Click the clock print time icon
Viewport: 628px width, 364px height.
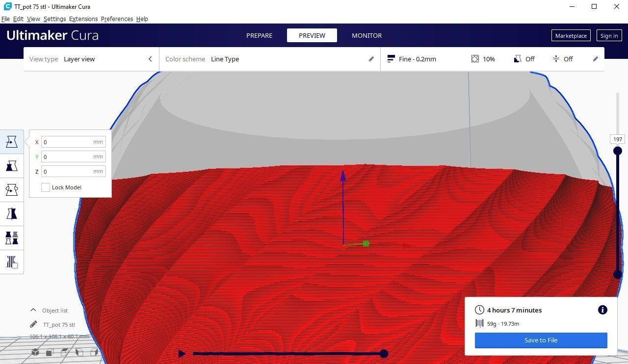click(x=479, y=310)
